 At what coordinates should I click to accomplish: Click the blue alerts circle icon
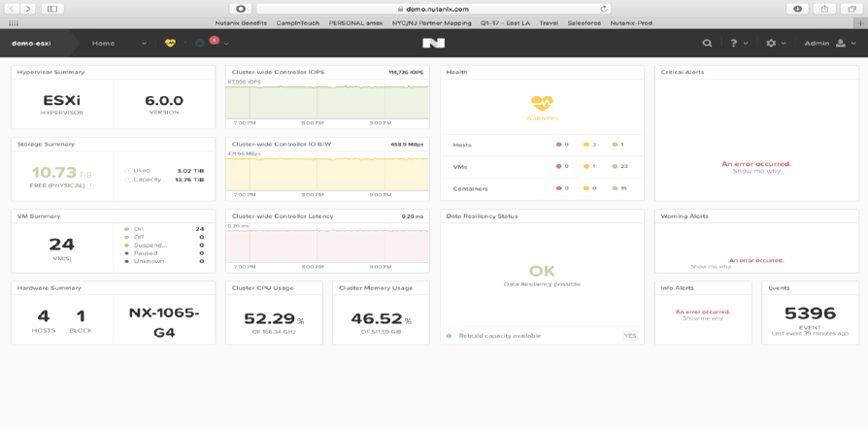click(200, 43)
